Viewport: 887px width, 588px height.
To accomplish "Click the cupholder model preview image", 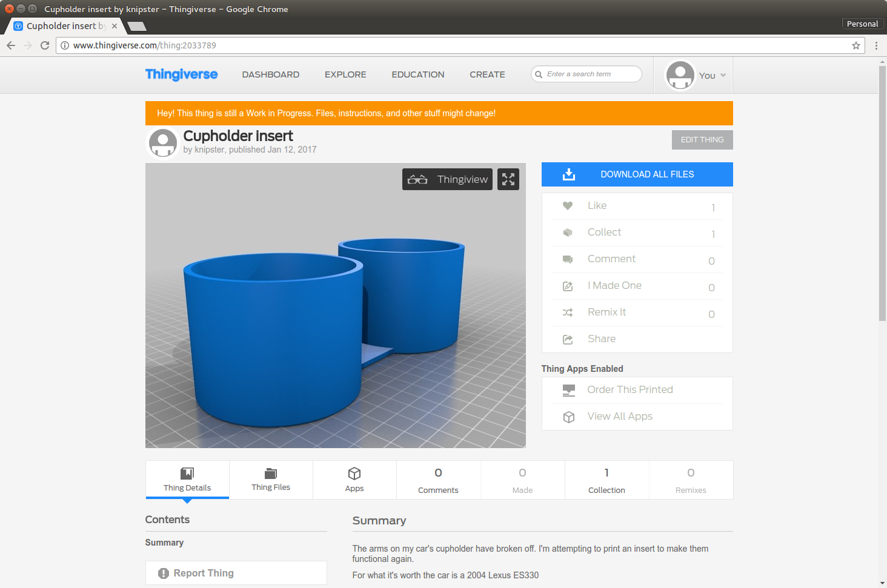I will pyautogui.click(x=336, y=306).
